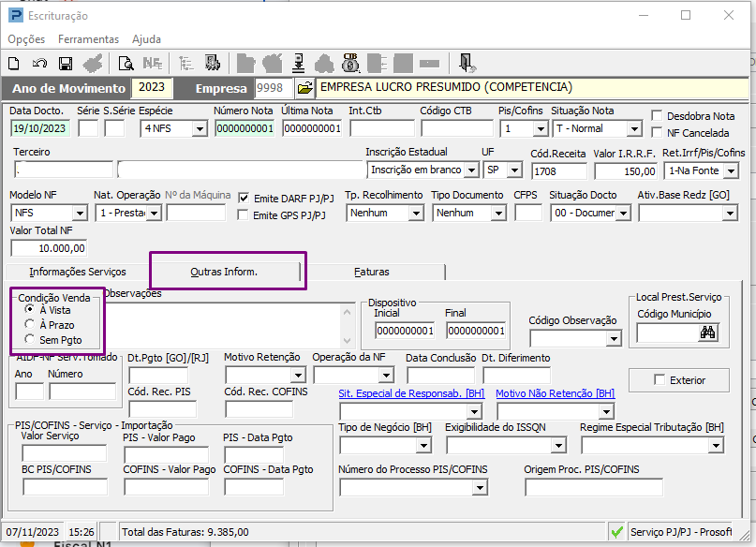Tick the NF Cancelada checkbox
The width and height of the screenshot is (756, 547).
658,133
